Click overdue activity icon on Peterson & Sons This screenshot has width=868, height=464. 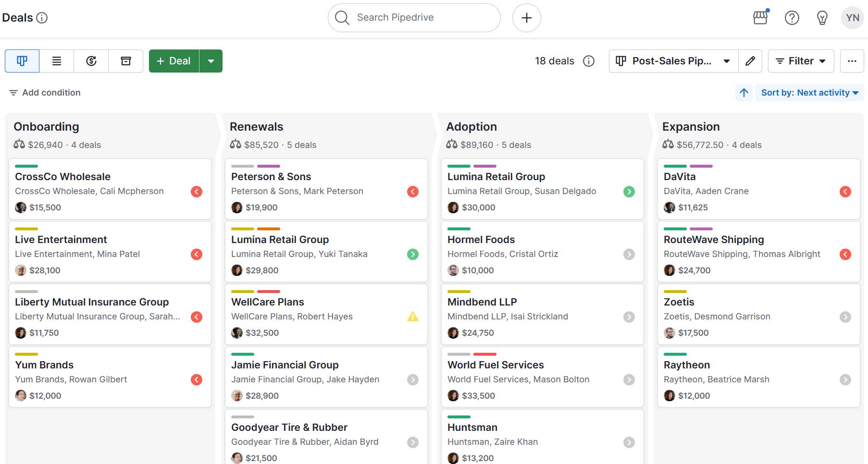[413, 192]
